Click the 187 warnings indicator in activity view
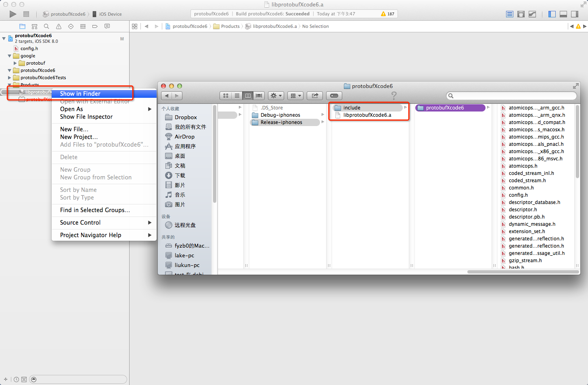The height and width of the screenshot is (385, 588). (387, 14)
